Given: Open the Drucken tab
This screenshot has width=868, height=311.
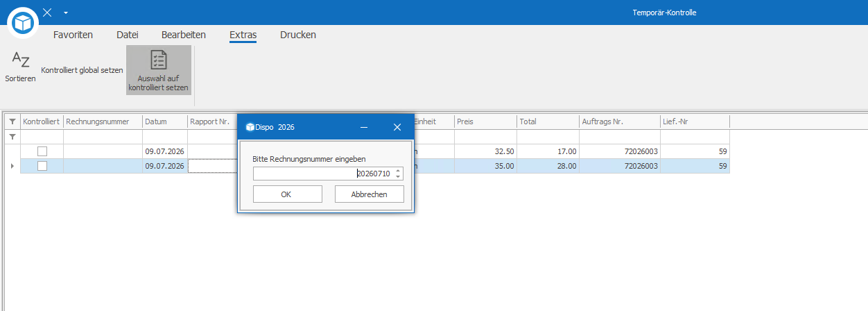Looking at the screenshot, I should point(298,35).
